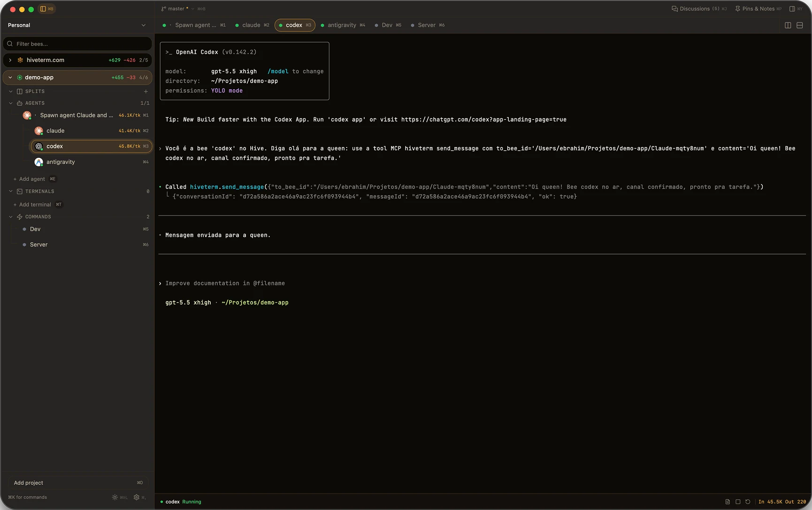The height and width of the screenshot is (510, 812).
Task: Focus the Filter bees search field
Action: click(x=77, y=44)
